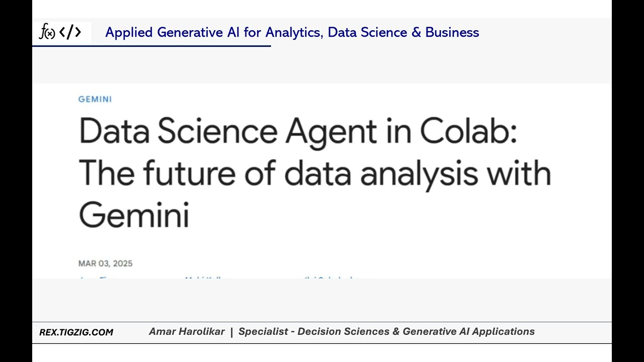Image resolution: width=644 pixels, height=362 pixels.
Task: Open the middle cut-off author name link
Action: coord(203,277)
